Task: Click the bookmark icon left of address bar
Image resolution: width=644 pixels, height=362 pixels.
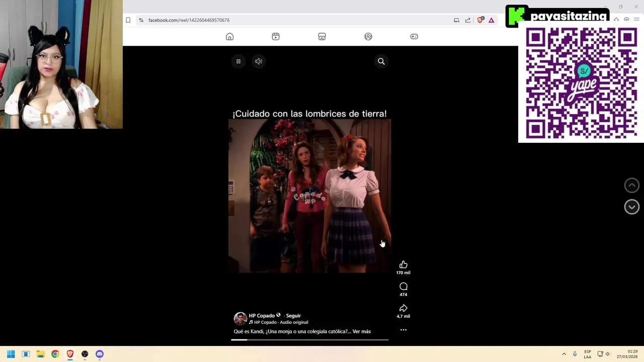Action: click(128, 20)
